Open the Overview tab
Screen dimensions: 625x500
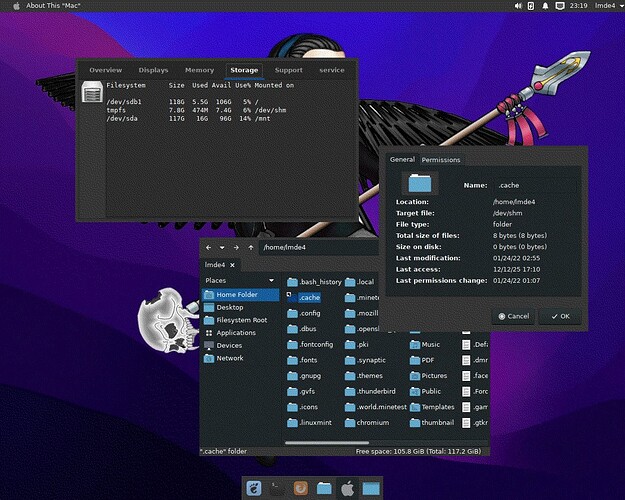(x=106, y=70)
